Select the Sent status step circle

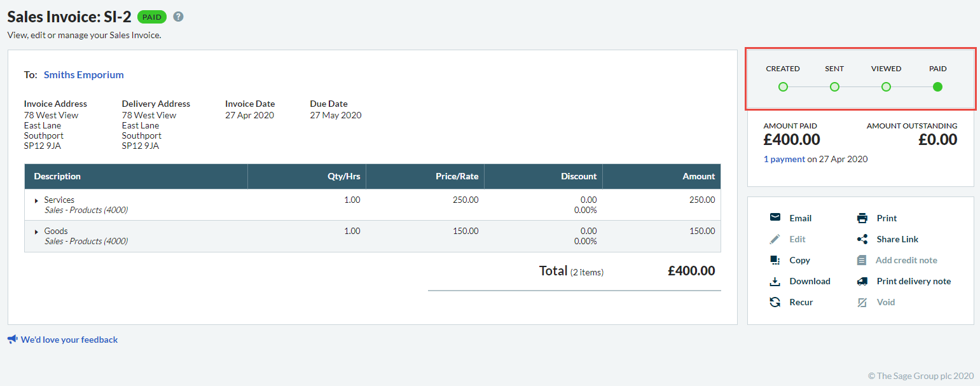[834, 87]
